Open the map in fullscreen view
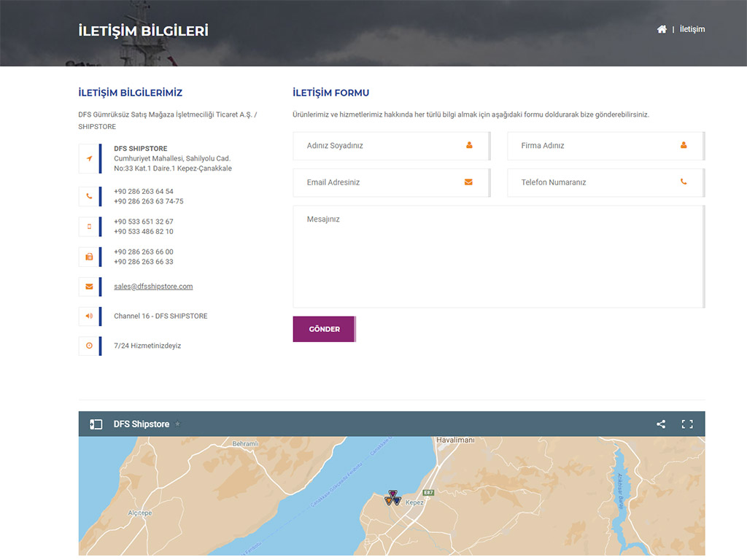The height and width of the screenshot is (560, 747). pos(687,424)
